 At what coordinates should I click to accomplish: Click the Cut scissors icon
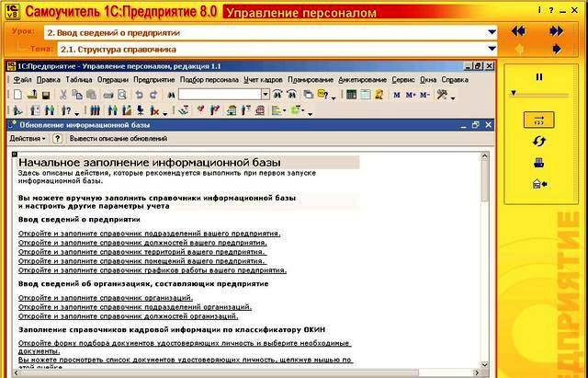coord(63,95)
